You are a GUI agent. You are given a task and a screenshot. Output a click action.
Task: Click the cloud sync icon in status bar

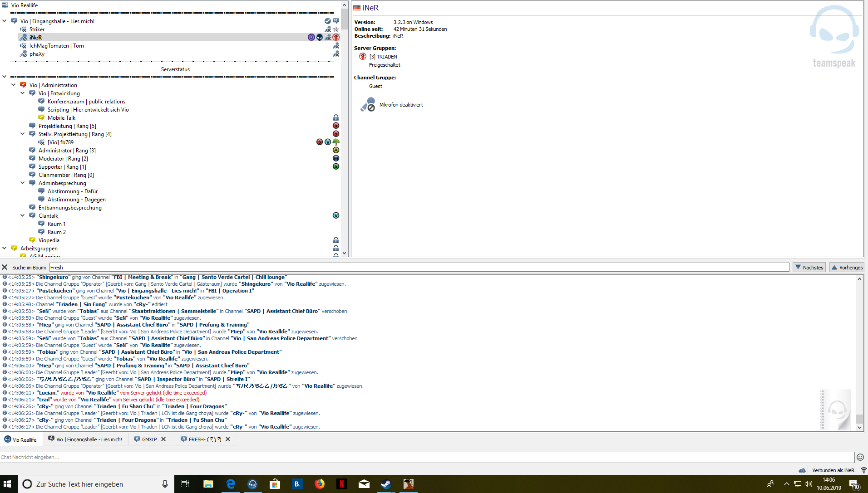(802, 470)
